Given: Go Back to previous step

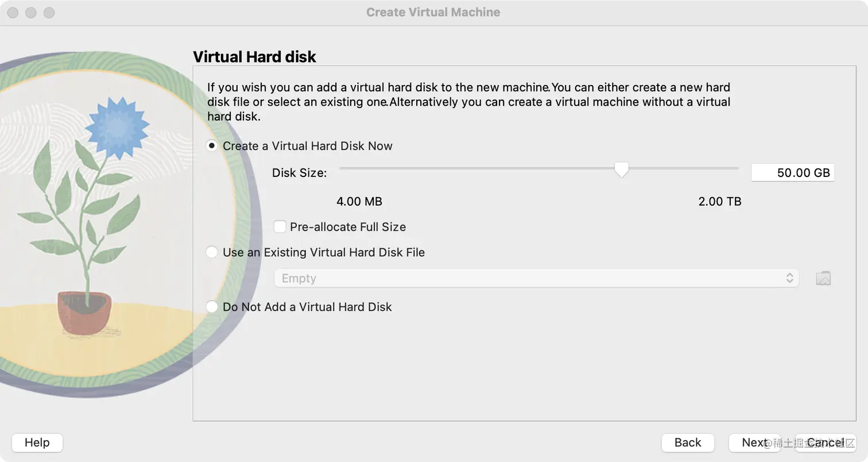Looking at the screenshot, I should (x=688, y=442).
